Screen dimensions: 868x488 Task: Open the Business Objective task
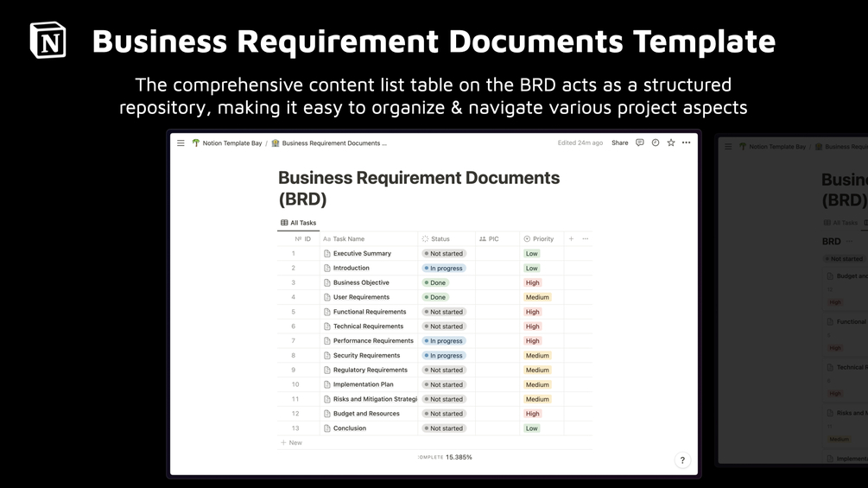coord(361,282)
